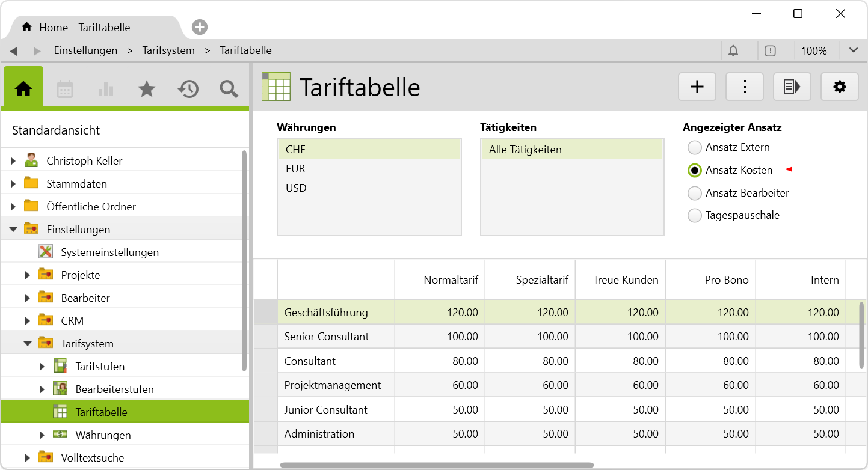868x470 pixels.
Task: Click the magnifier search icon
Action: pos(229,90)
